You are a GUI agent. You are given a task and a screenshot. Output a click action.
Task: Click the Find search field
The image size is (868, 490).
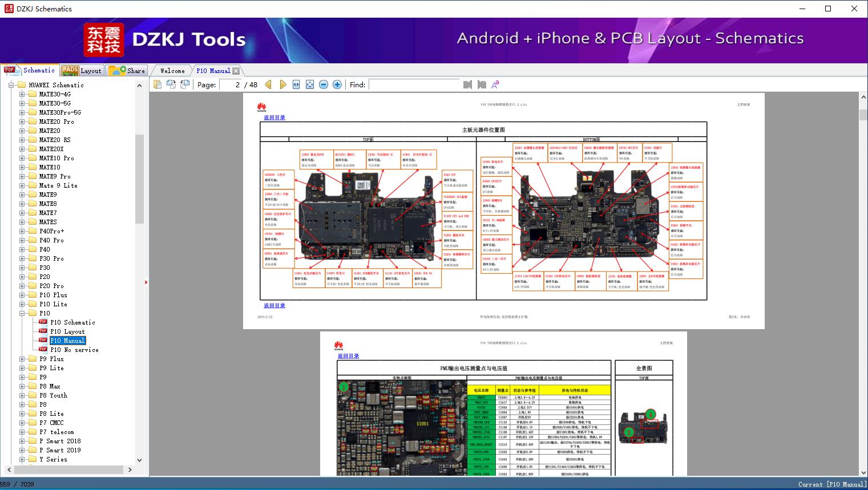point(414,84)
